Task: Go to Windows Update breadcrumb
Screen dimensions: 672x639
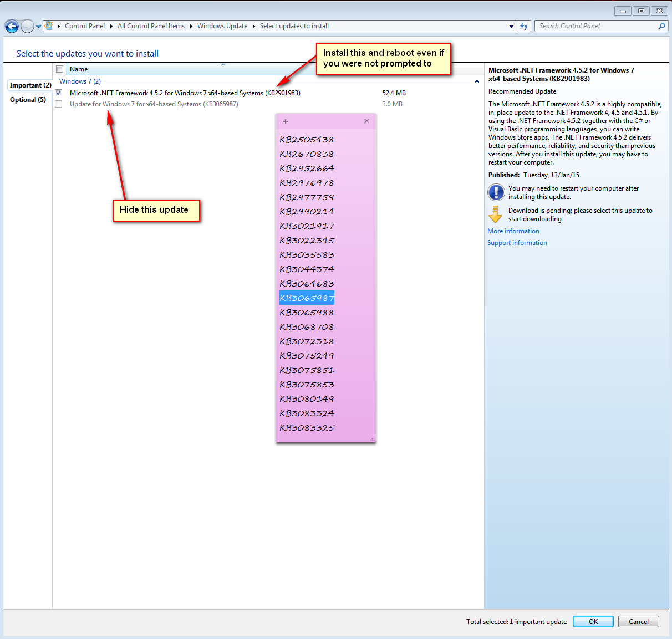Action: coord(222,26)
